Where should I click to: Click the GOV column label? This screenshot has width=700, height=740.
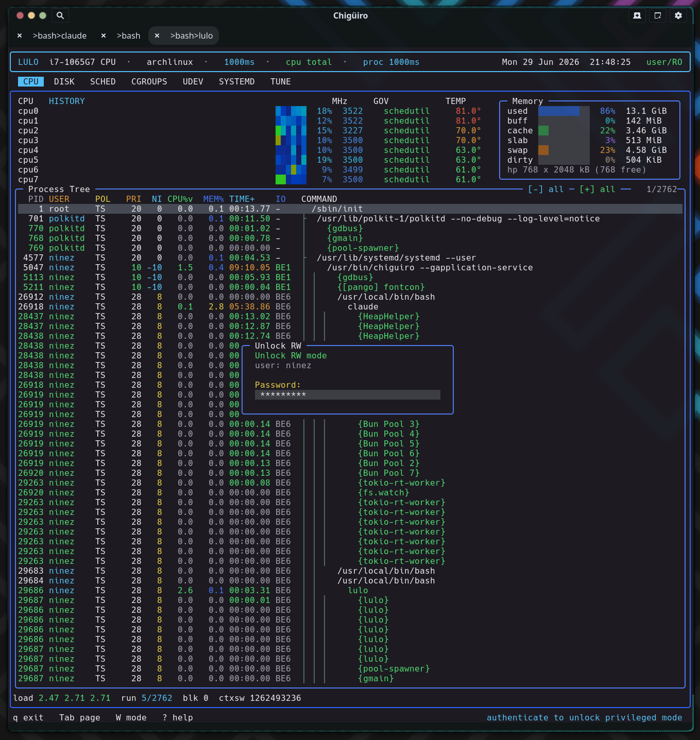tap(381, 101)
